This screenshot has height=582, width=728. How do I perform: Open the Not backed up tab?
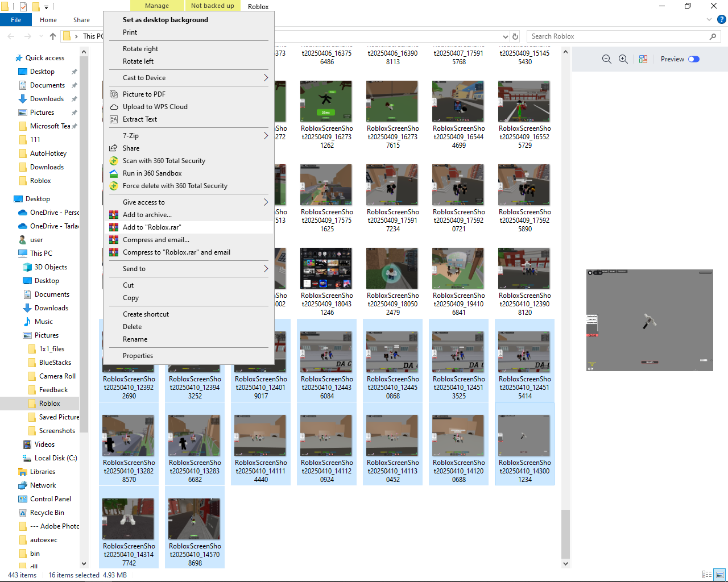(x=212, y=6)
